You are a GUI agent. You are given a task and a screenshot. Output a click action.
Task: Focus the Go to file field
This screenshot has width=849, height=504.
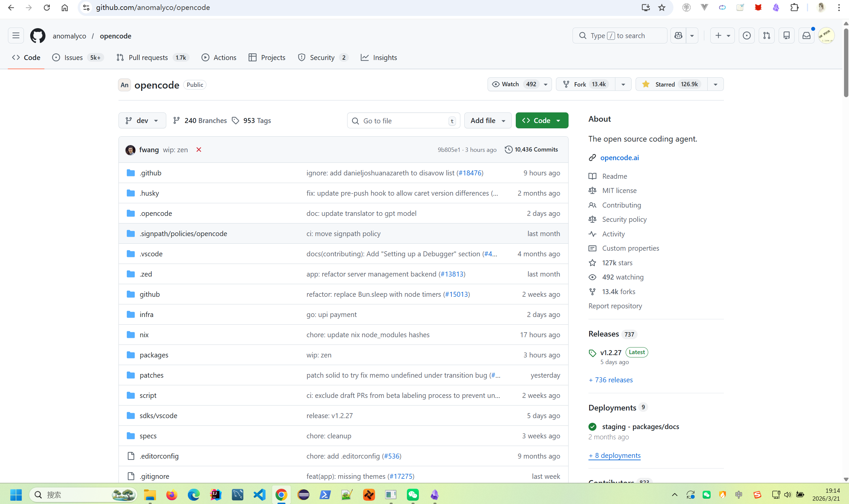404,121
